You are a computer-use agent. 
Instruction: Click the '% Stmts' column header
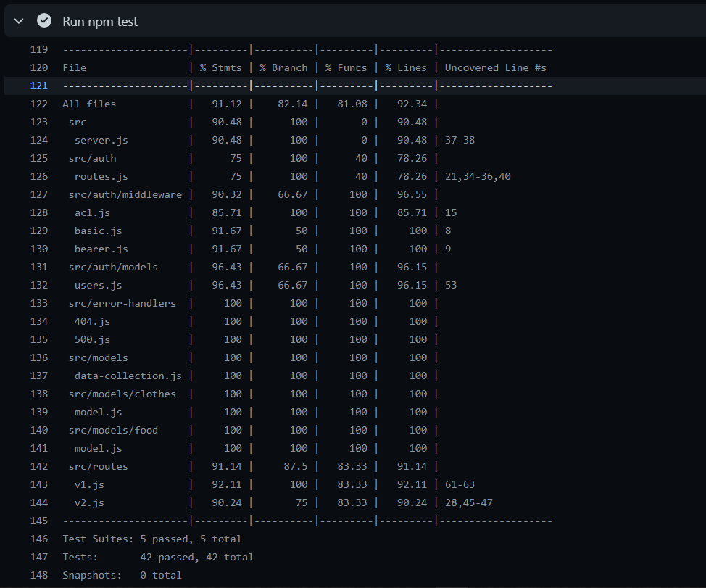(220, 67)
